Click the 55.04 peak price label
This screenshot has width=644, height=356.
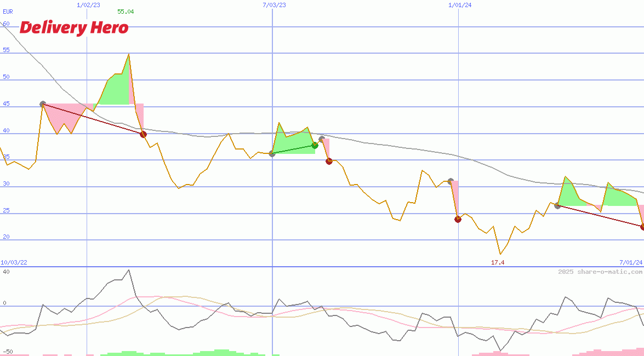click(126, 12)
